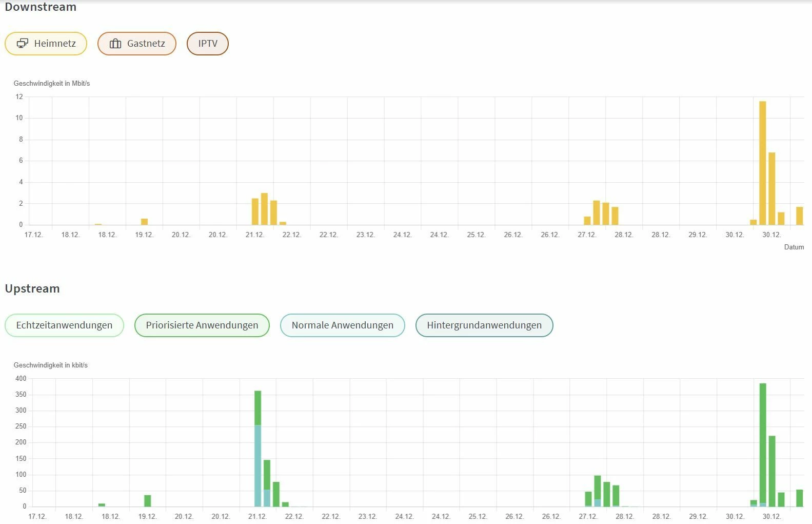Click the small green upstream bar near 19.12.
The image size is (812, 524).
pos(148,501)
